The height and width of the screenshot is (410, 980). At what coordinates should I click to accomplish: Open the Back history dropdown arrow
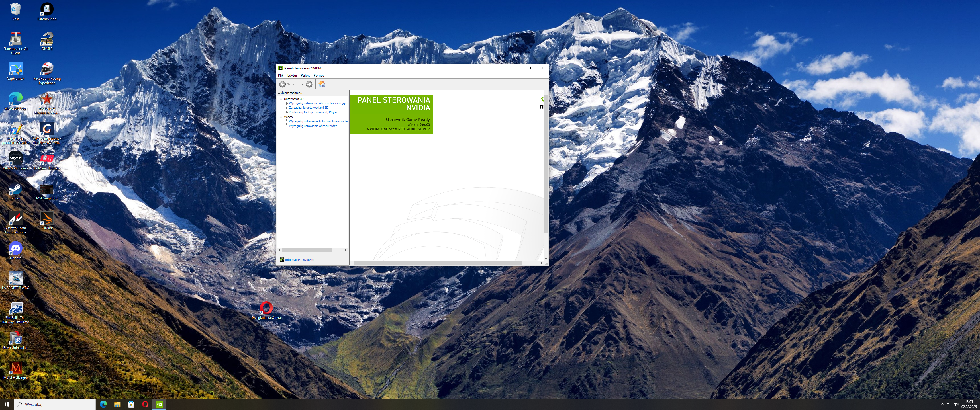click(x=303, y=85)
